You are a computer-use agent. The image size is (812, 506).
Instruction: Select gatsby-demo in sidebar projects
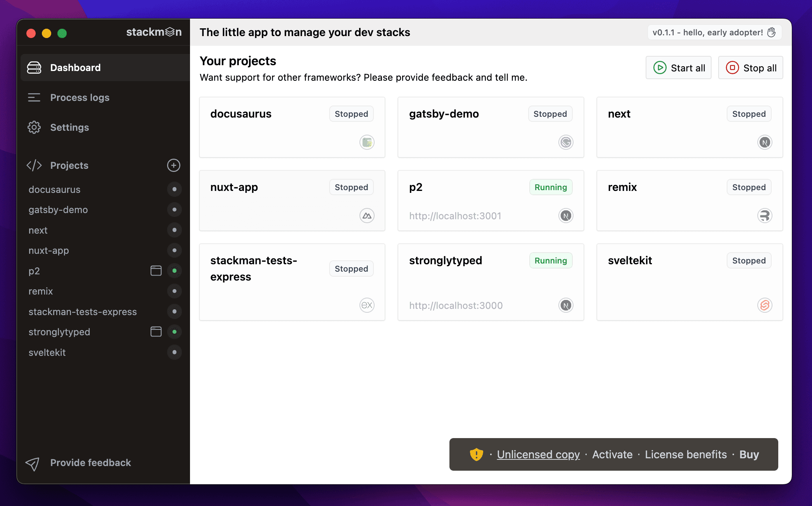tap(58, 210)
